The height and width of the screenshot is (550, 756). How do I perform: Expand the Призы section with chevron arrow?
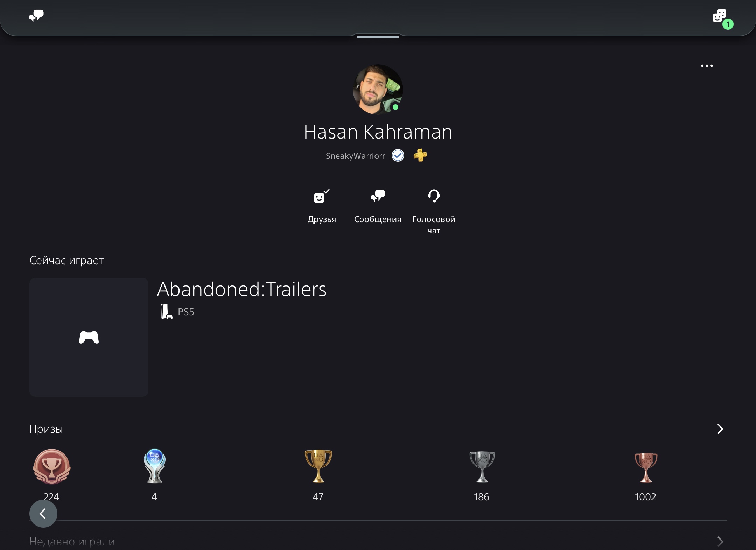tap(720, 429)
